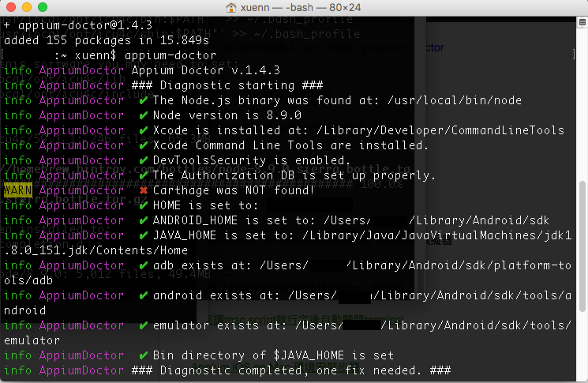Click the Diagnostic completed, one fix needed line
Image resolution: width=588 pixels, height=383 pixels.
291,370
